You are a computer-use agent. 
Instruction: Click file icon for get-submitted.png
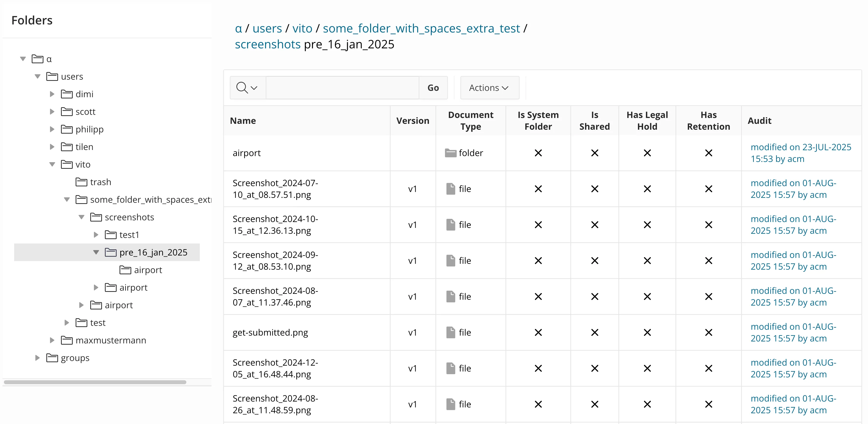[451, 333]
